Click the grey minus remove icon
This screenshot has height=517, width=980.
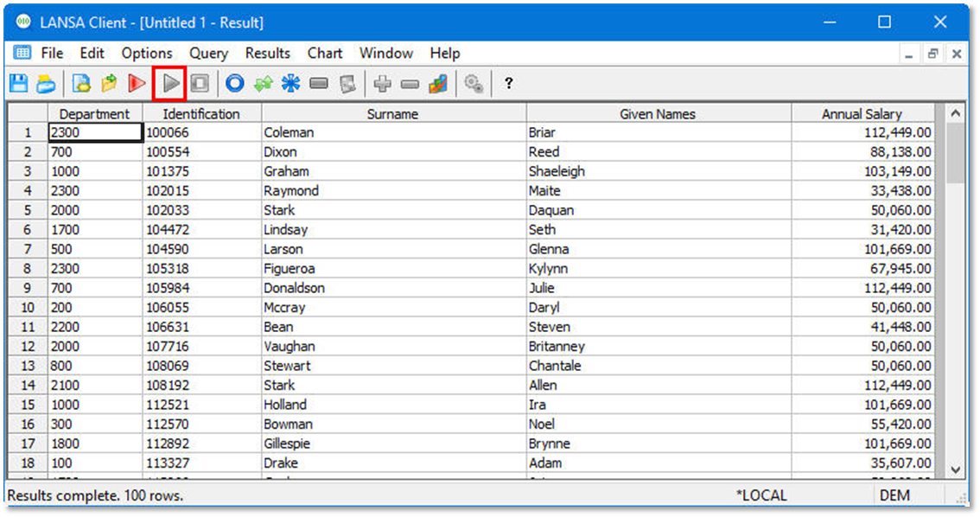(410, 83)
